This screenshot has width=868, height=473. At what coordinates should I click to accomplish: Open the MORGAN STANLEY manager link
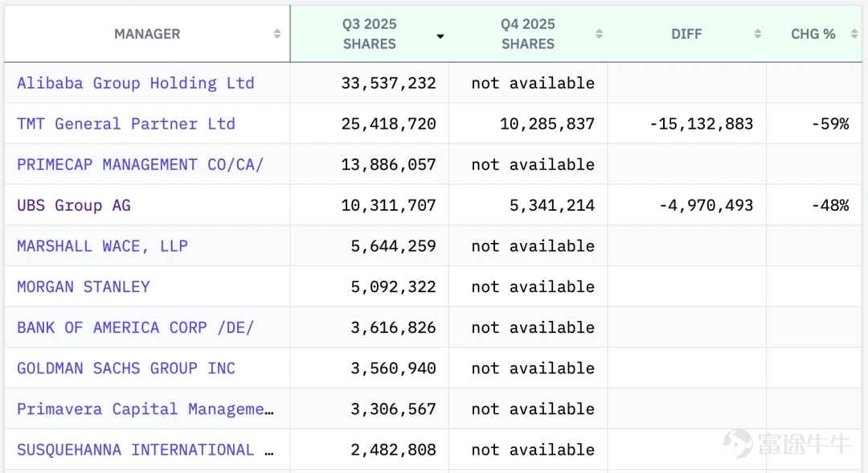83,287
